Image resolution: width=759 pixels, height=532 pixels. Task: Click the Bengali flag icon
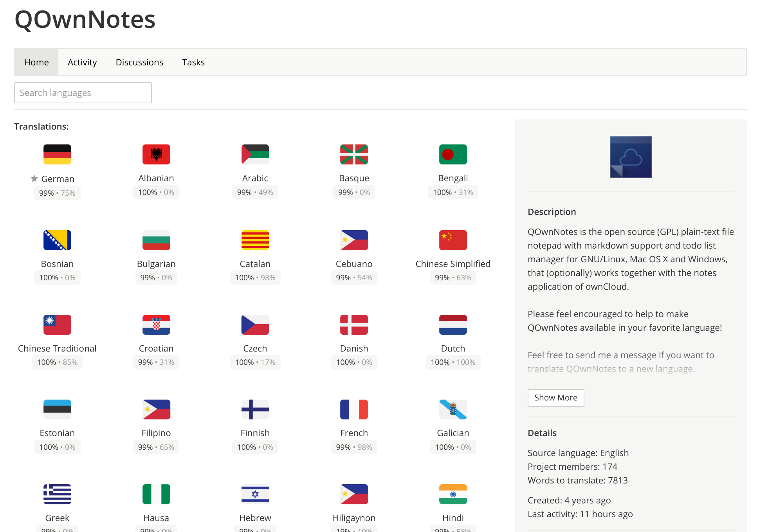tap(453, 154)
